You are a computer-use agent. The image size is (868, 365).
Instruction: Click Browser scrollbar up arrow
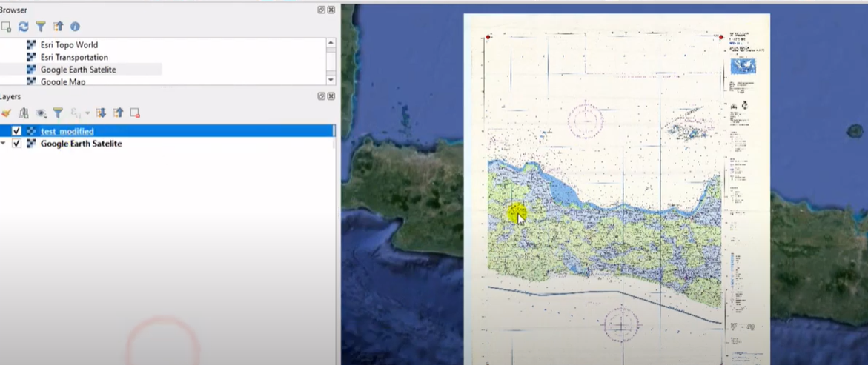tap(331, 43)
